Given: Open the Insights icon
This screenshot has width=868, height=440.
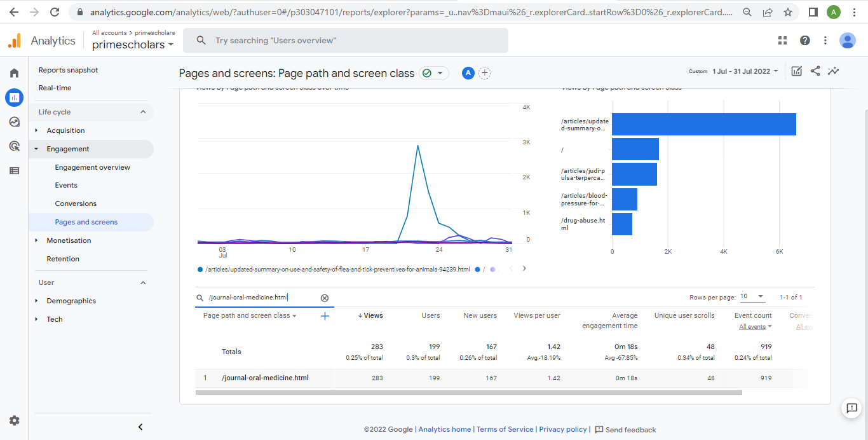Looking at the screenshot, I should pyautogui.click(x=833, y=71).
